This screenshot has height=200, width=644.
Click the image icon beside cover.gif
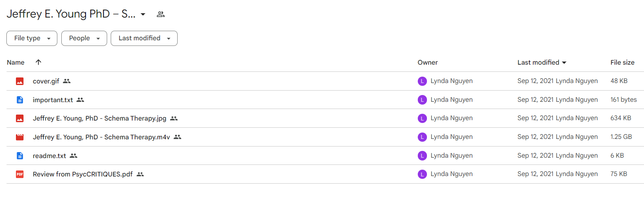20,81
